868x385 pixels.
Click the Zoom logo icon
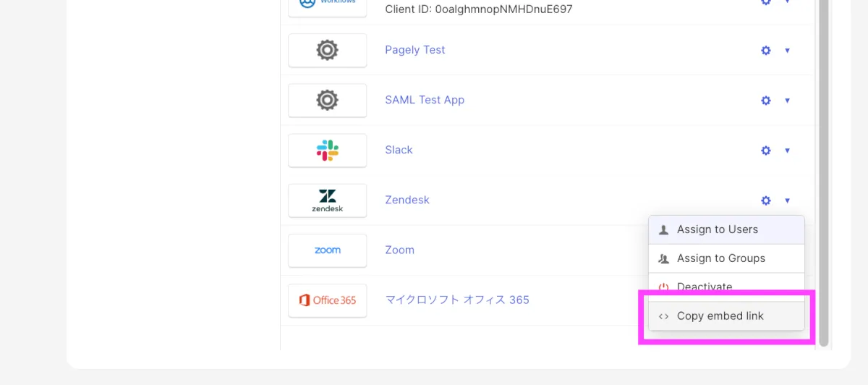click(x=327, y=250)
